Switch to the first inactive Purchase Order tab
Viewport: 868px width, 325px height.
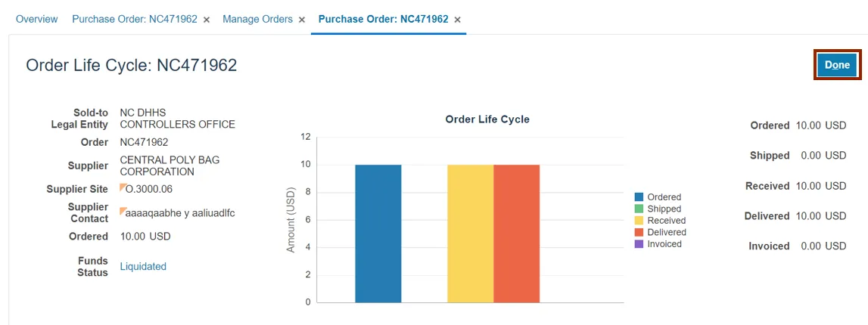pos(135,19)
